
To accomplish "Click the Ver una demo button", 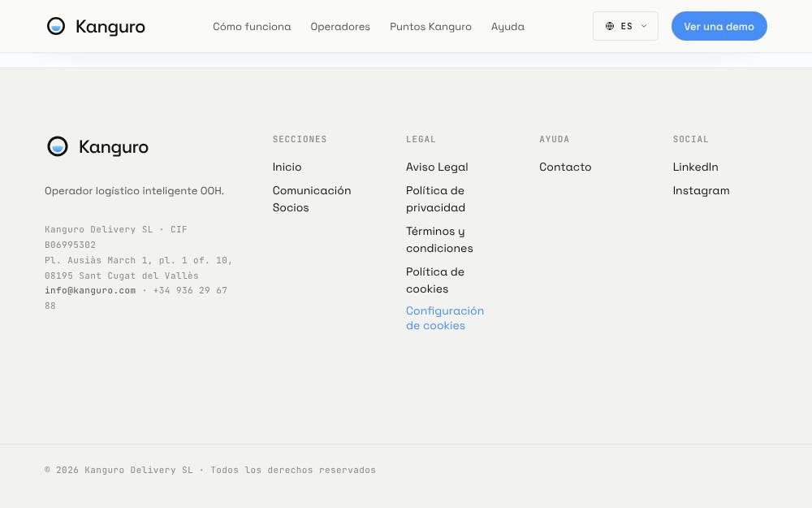I will coord(719,26).
